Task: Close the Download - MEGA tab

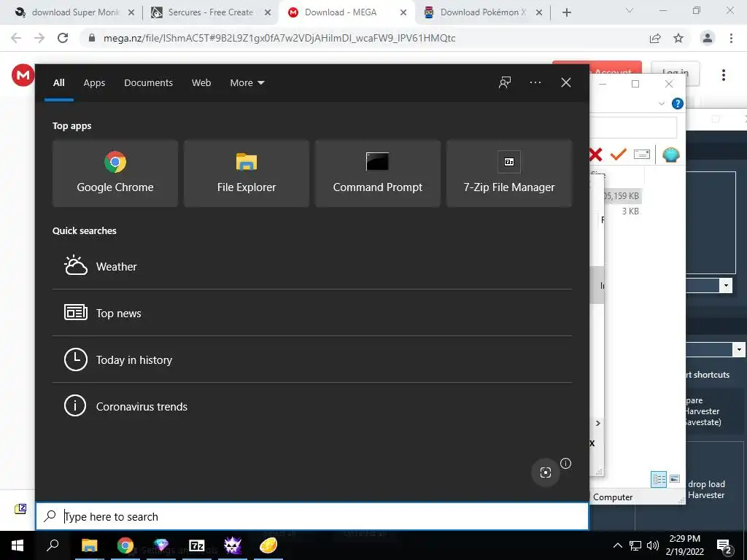Action: click(x=403, y=12)
